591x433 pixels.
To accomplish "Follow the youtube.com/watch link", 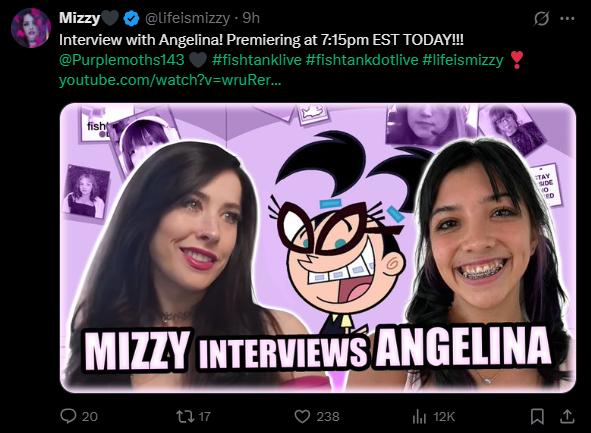I will pos(170,80).
